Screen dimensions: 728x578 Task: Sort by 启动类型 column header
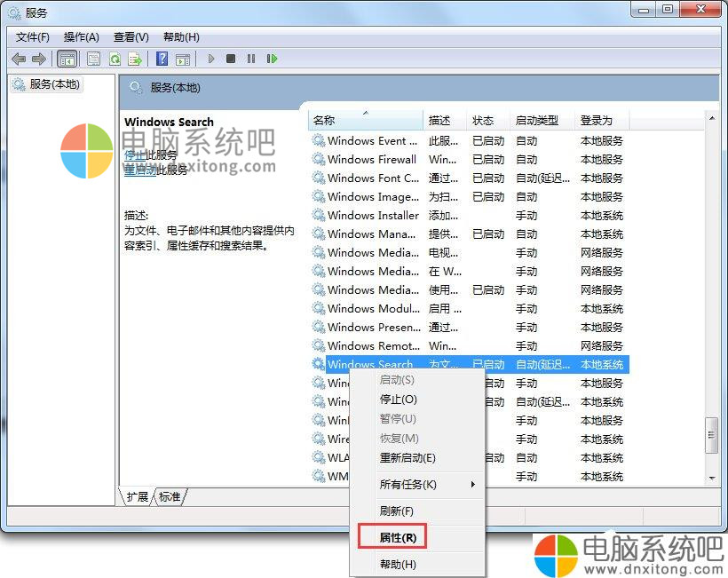tap(542, 120)
